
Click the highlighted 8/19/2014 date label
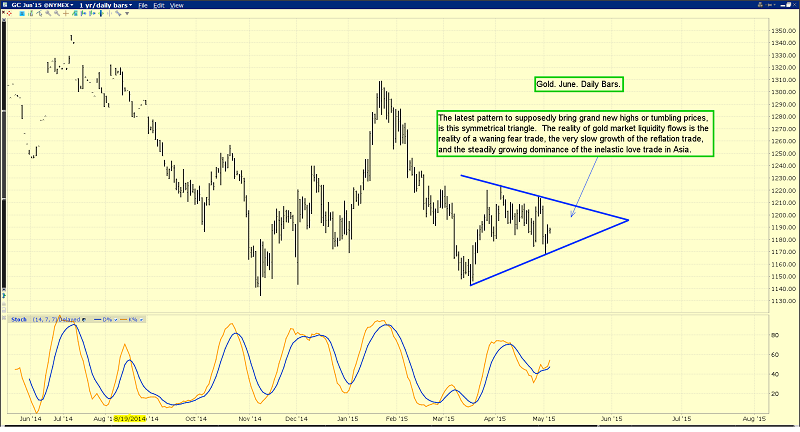click(x=130, y=419)
